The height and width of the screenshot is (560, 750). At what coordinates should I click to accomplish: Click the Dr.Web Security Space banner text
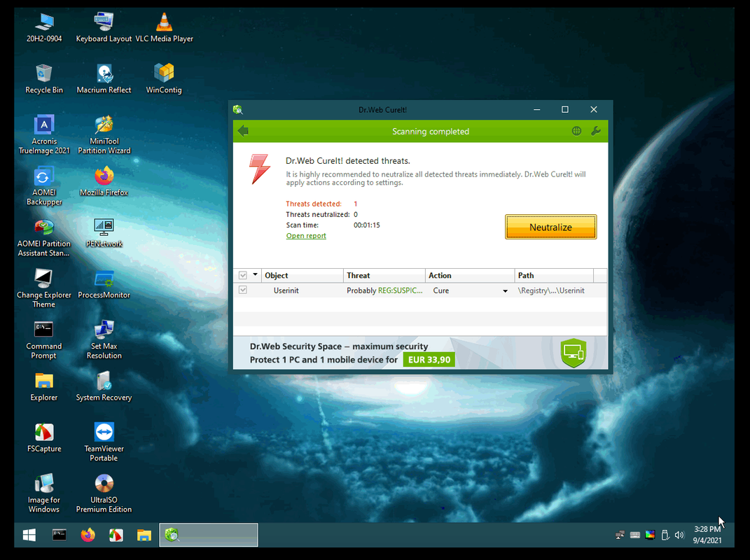(x=339, y=346)
